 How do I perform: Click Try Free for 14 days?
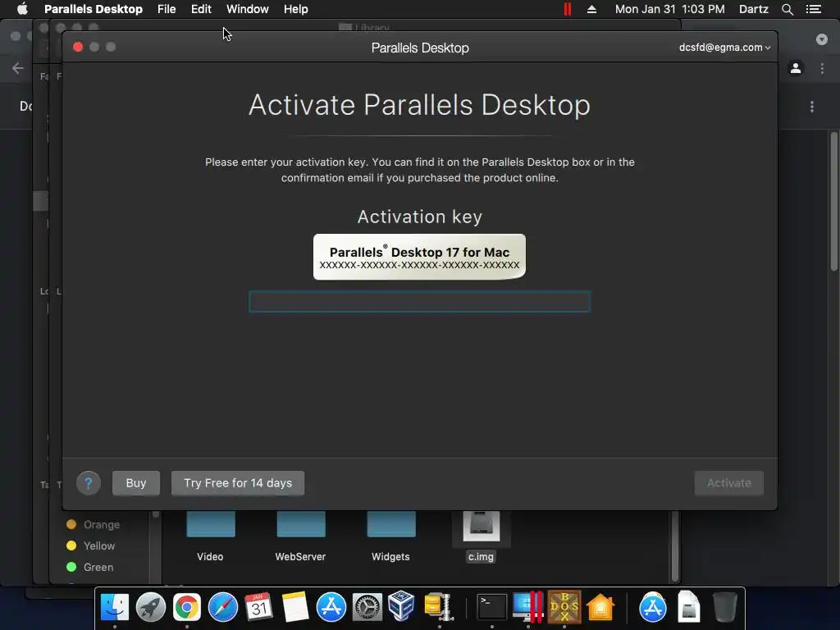tap(238, 483)
